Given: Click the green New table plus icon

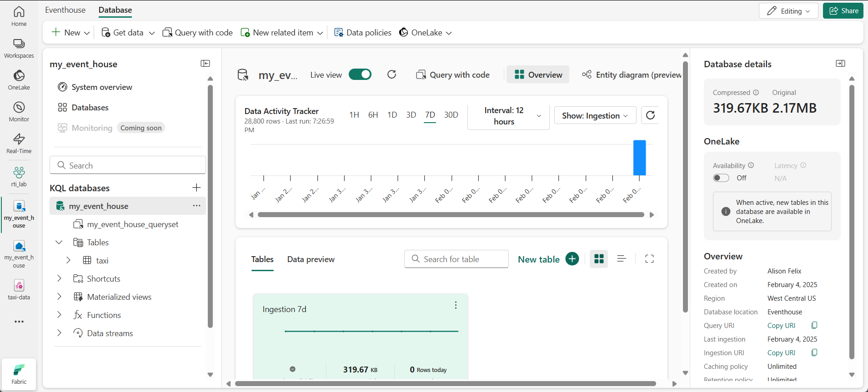Looking at the screenshot, I should pyautogui.click(x=572, y=259).
